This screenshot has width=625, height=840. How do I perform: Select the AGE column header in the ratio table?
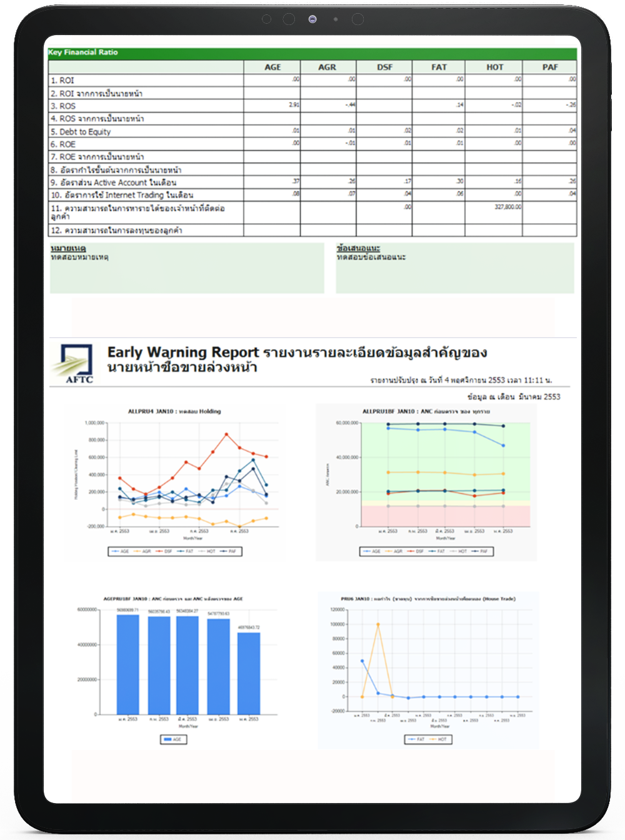coord(273,67)
